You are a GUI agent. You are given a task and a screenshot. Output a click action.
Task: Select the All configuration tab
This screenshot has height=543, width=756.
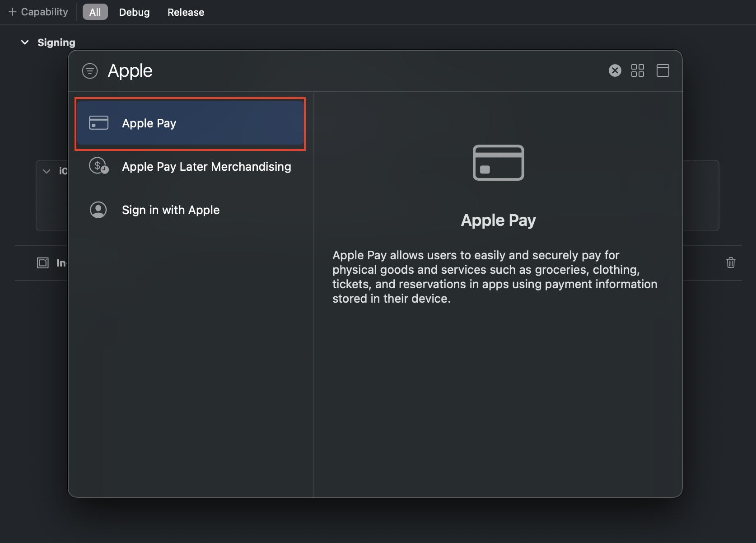(x=95, y=12)
